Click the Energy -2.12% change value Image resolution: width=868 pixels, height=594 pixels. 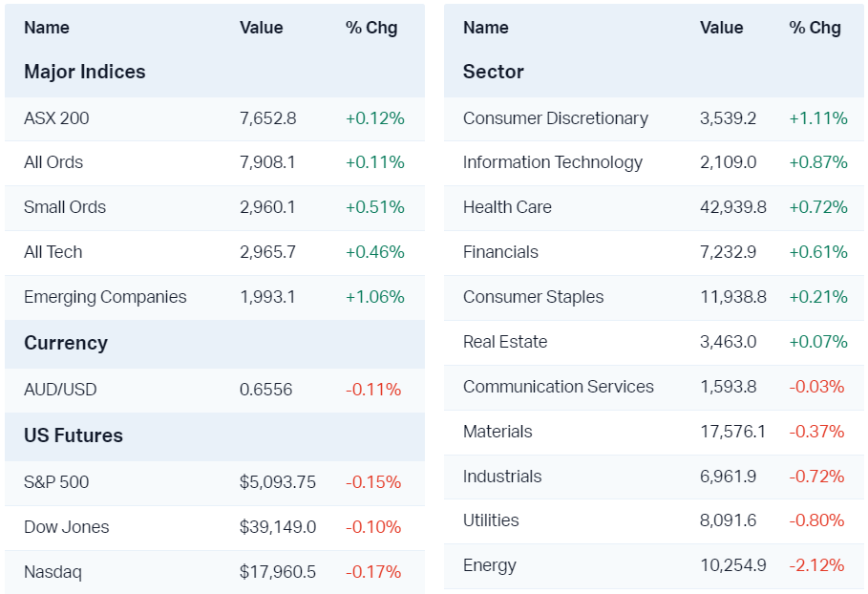pos(816,565)
